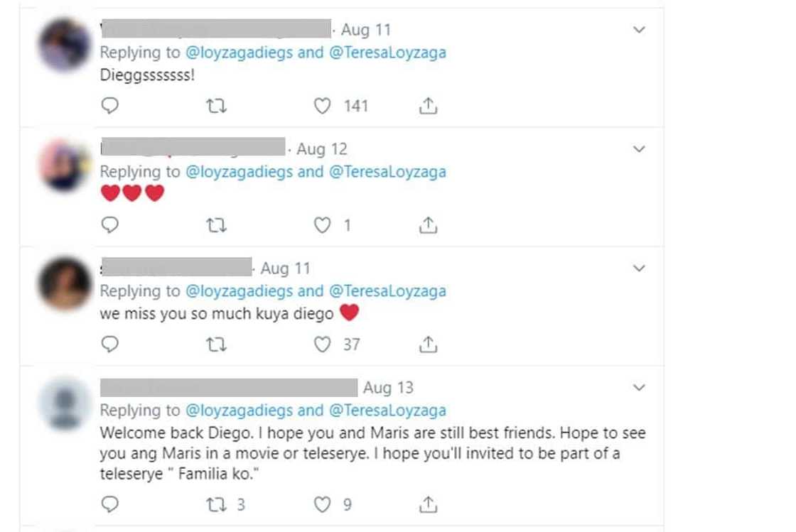Click the retweet icon on the Aug 12 reply
This screenshot has width=796, height=532.
click(x=215, y=224)
